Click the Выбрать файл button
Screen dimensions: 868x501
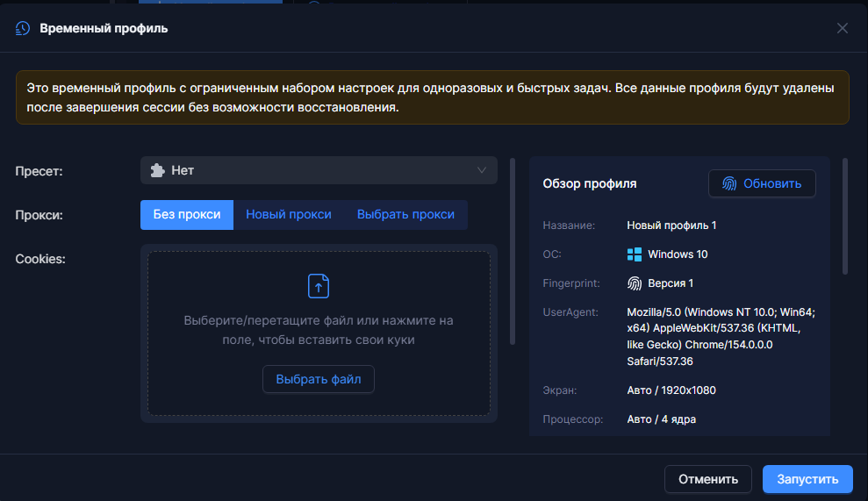coord(319,379)
